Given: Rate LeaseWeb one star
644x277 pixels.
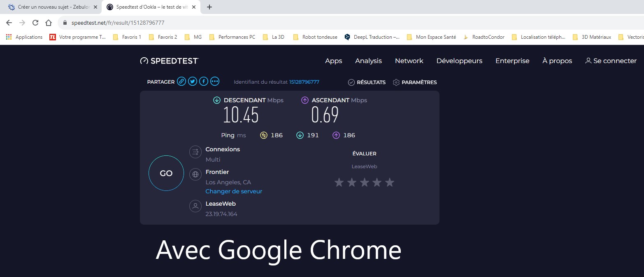Looking at the screenshot, I should click(x=339, y=182).
